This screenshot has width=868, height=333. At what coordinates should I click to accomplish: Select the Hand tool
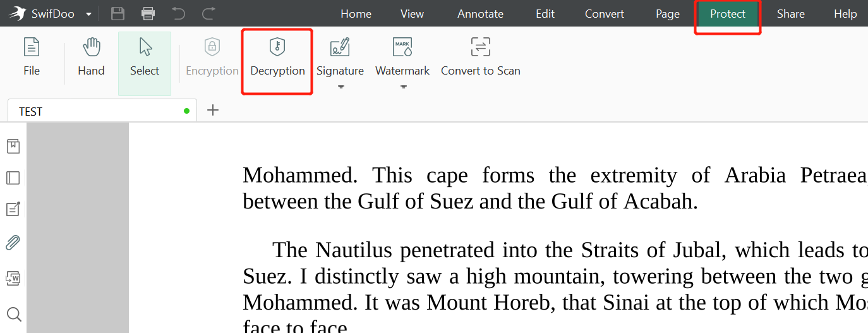(x=91, y=57)
